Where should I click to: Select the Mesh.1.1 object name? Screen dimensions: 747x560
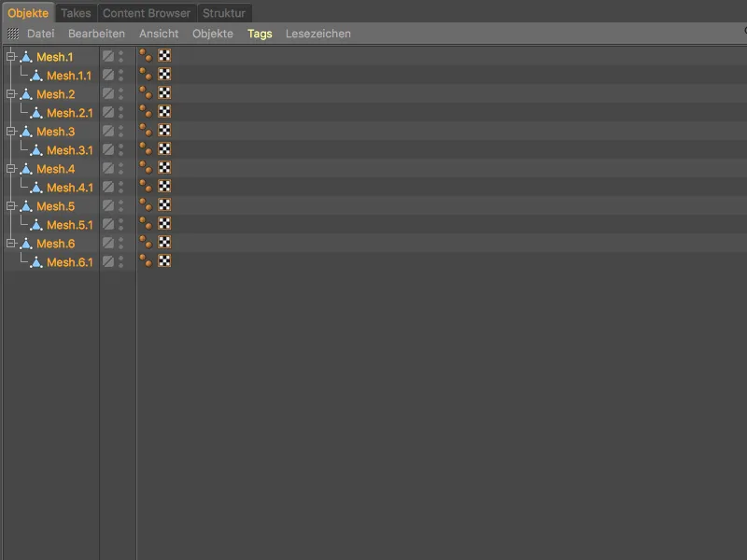[69, 76]
